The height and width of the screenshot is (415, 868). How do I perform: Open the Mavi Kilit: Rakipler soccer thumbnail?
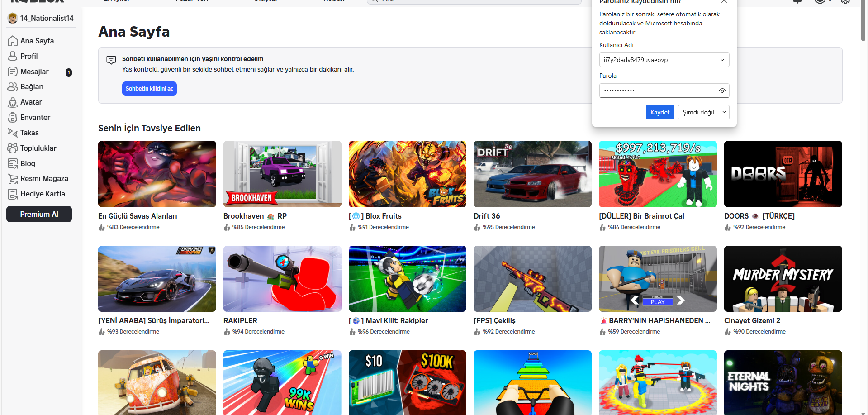pos(408,279)
